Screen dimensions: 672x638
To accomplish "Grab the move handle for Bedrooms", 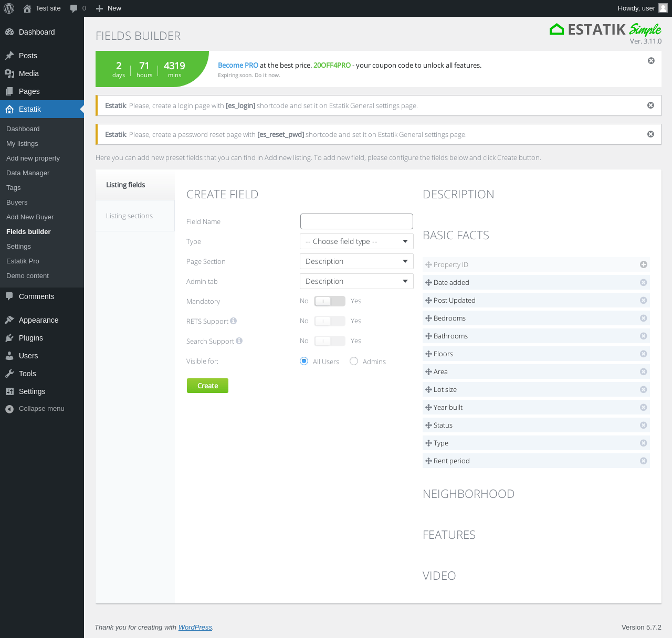I will (428, 318).
